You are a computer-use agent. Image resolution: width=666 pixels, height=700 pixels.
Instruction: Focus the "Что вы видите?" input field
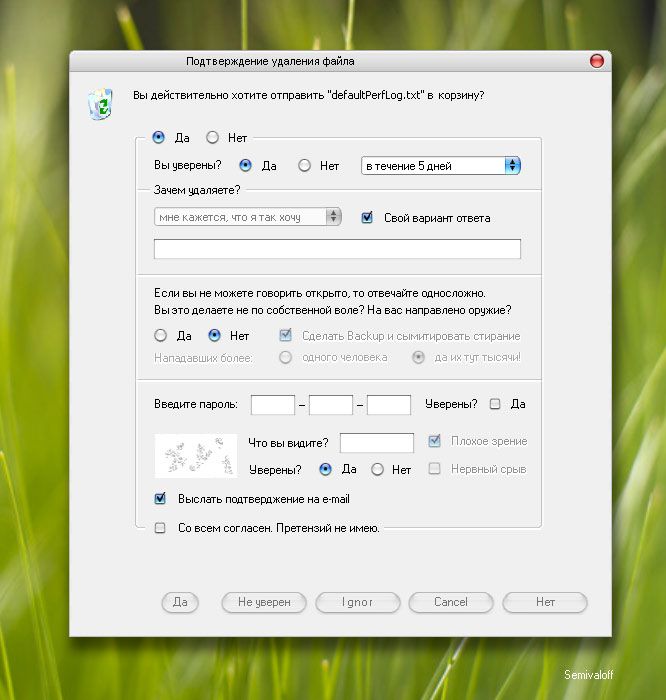click(377, 443)
